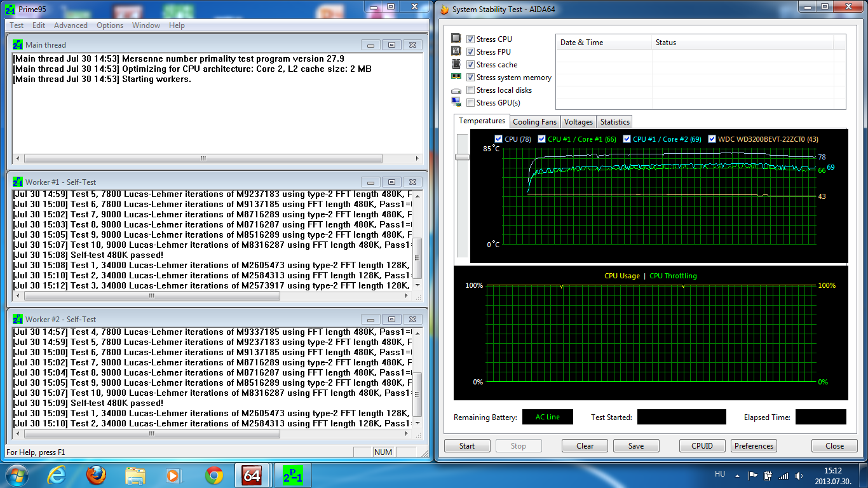Open Windows Media Player from the taskbar
The height and width of the screenshot is (488, 868).
(173, 475)
